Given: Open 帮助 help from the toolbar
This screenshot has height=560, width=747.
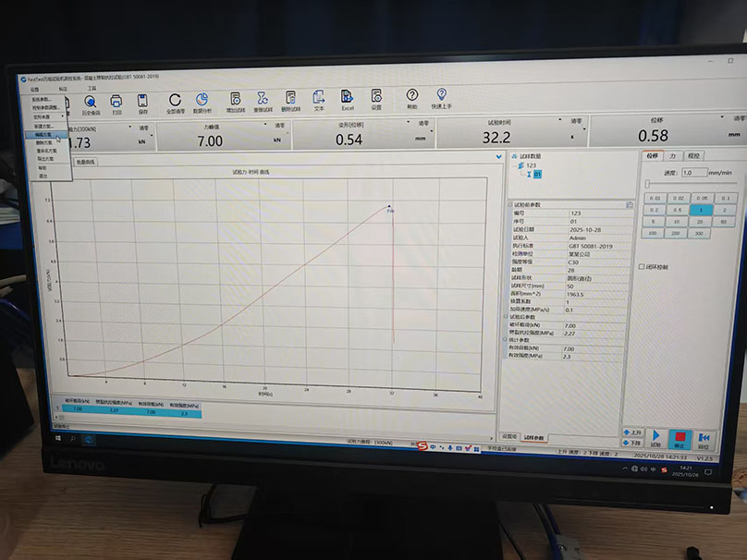Looking at the screenshot, I should point(411,97).
